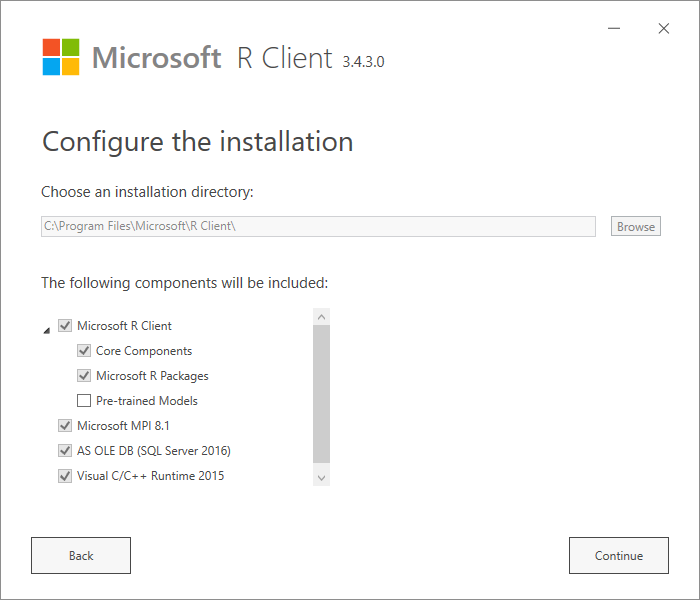Enable the Pre-trained Models checkbox
Image resolution: width=700 pixels, height=600 pixels.
pyautogui.click(x=85, y=401)
